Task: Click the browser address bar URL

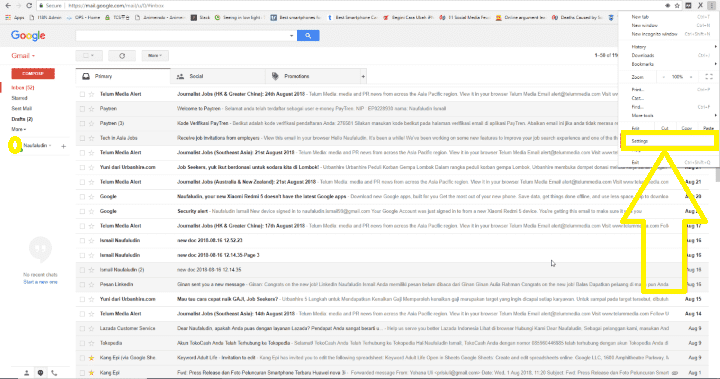Action: (x=116, y=6)
